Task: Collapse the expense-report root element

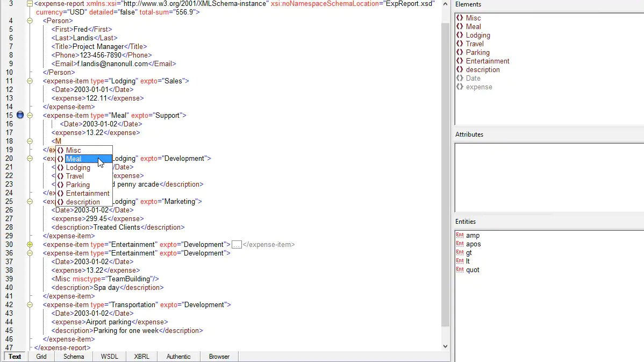Action: (x=30, y=4)
